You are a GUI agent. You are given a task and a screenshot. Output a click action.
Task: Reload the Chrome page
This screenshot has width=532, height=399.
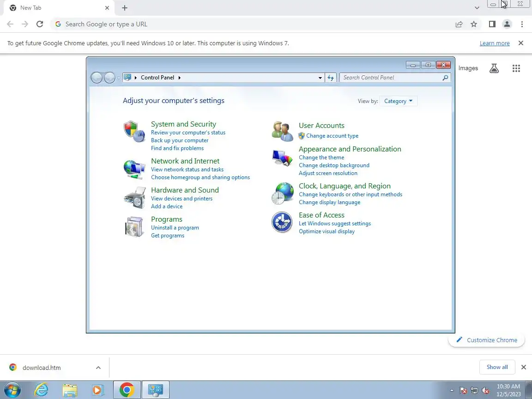(40, 24)
